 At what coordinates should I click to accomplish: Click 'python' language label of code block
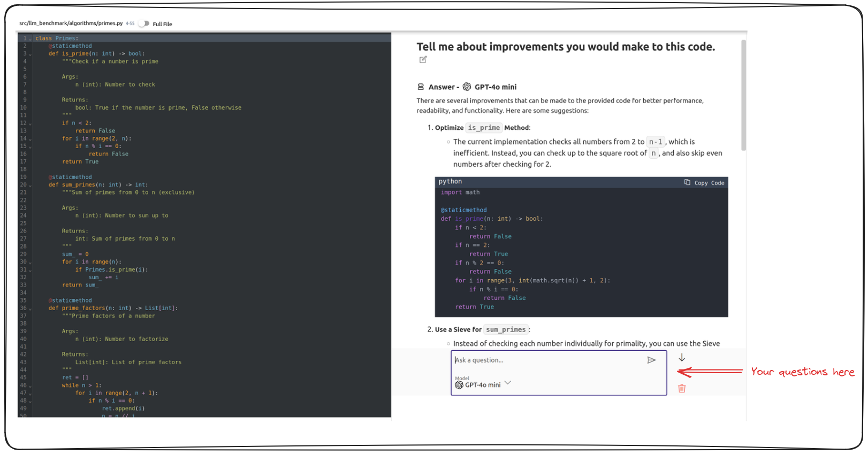point(450,182)
